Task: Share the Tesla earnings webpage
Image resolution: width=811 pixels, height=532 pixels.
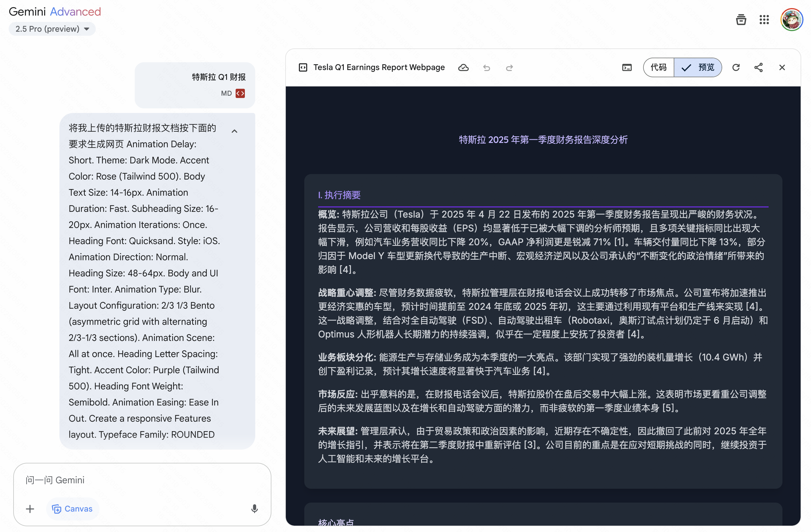Action: pos(759,67)
